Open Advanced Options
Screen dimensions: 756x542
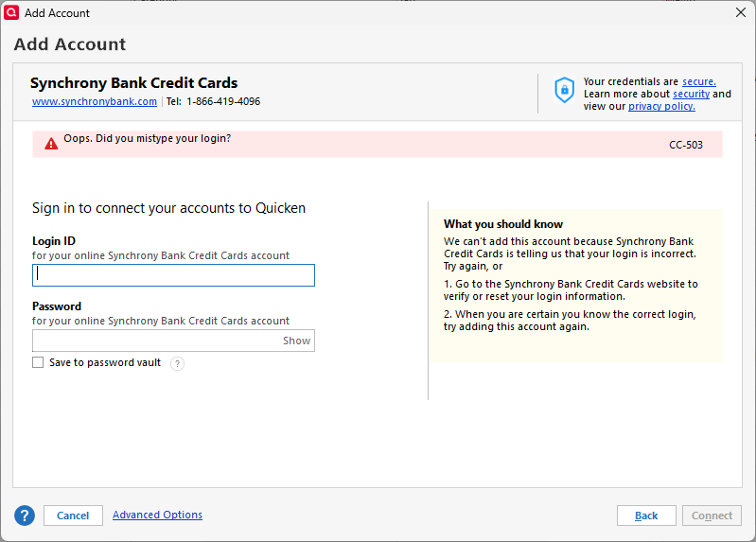tap(157, 515)
